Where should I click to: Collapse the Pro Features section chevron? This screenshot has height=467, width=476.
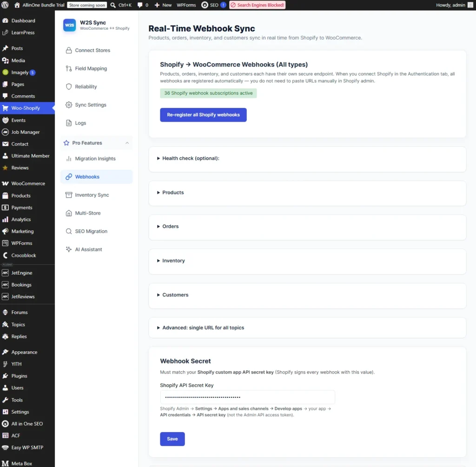point(127,143)
